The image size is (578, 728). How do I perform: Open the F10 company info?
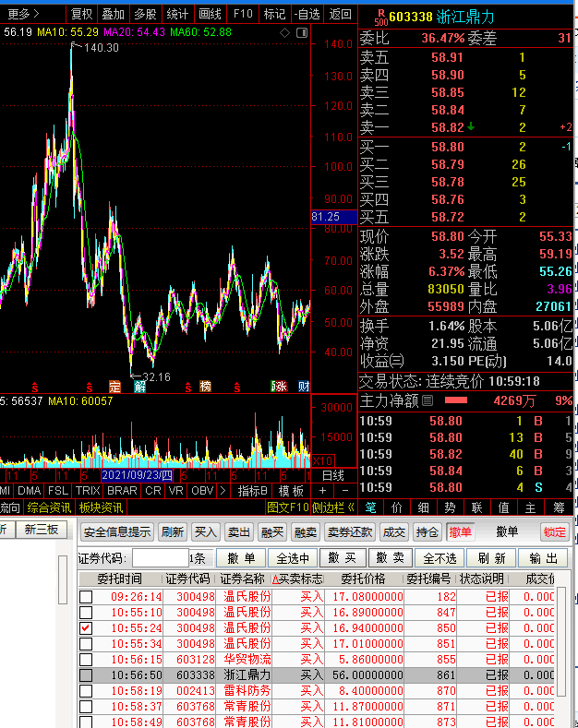tap(243, 14)
